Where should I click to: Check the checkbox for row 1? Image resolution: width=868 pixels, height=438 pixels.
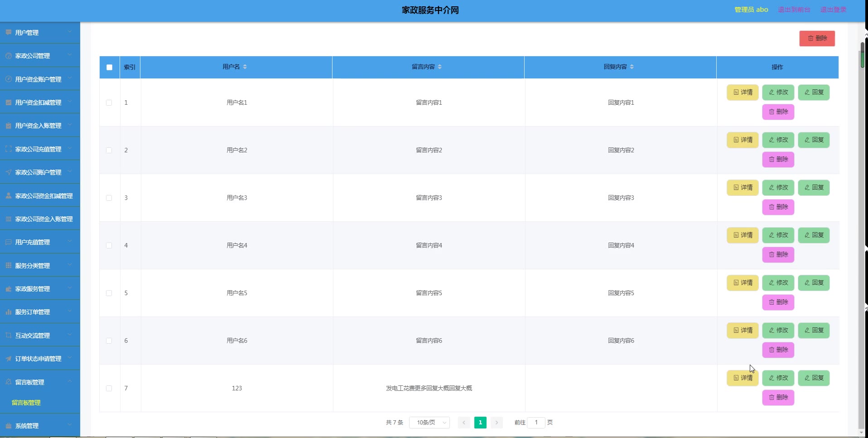[109, 102]
